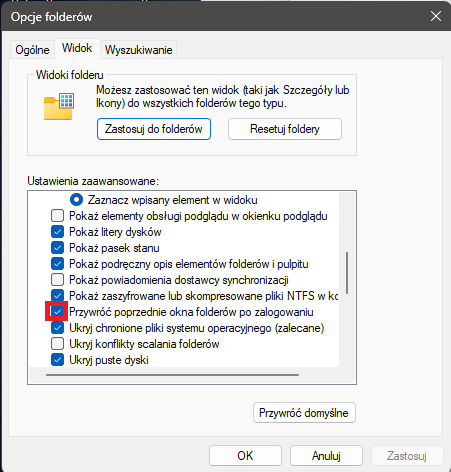Toggle Pokaż zaszyfrowane lub skompresowane pliki NTFS

pos(57,295)
